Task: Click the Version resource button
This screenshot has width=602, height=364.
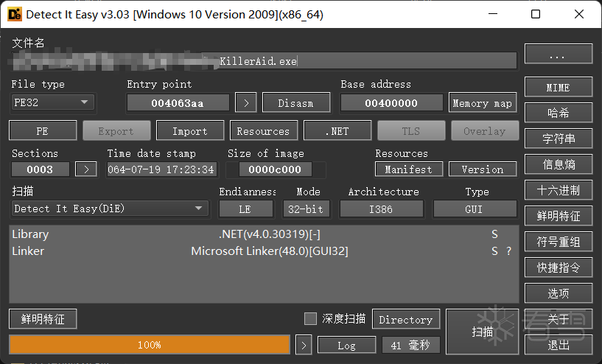Action: pyautogui.click(x=483, y=169)
